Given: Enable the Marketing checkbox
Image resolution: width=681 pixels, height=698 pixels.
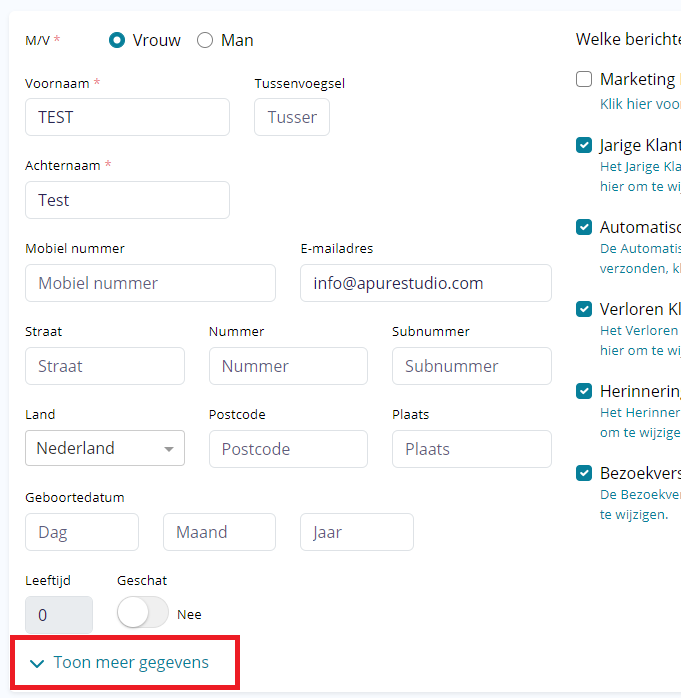Looking at the screenshot, I should click(584, 79).
